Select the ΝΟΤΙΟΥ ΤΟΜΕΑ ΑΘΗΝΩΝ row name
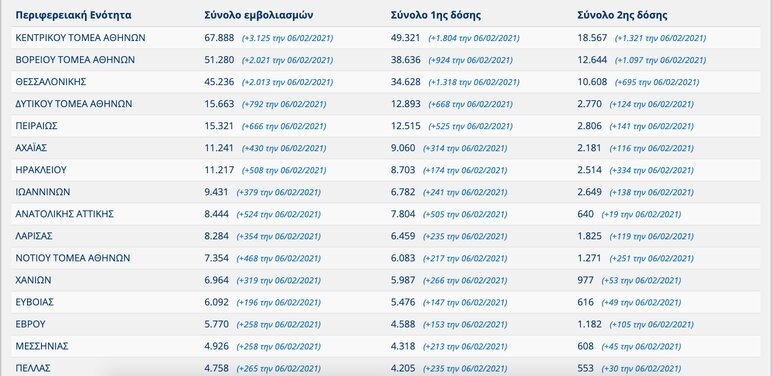 pyautogui.click(x=73, y=258)
